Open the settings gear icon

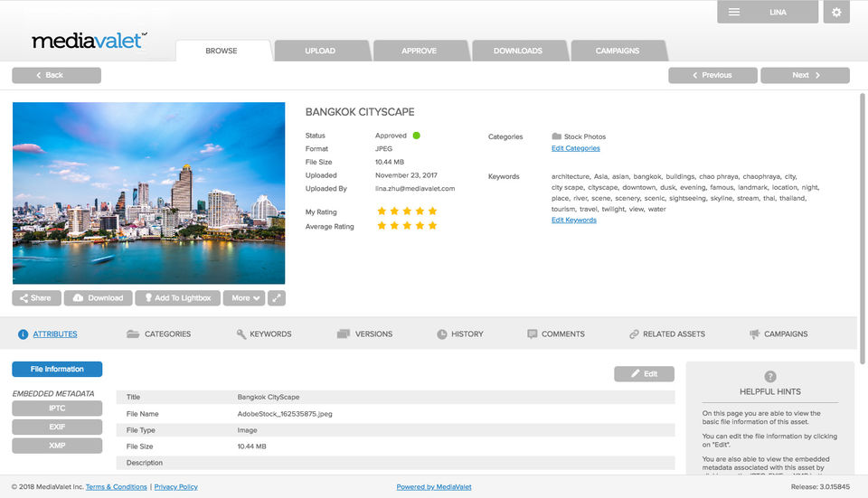835,12
